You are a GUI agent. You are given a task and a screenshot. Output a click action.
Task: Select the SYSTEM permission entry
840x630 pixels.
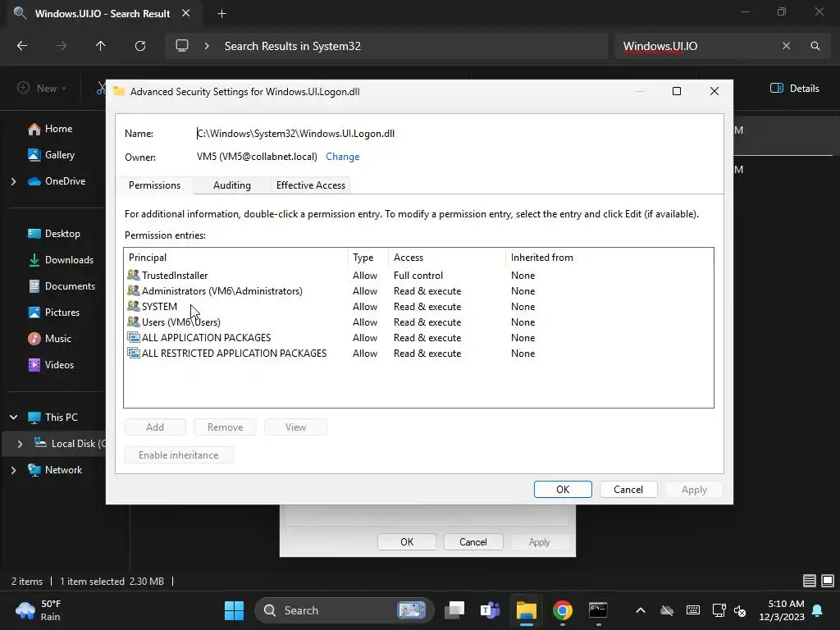(x=418, y=307)
